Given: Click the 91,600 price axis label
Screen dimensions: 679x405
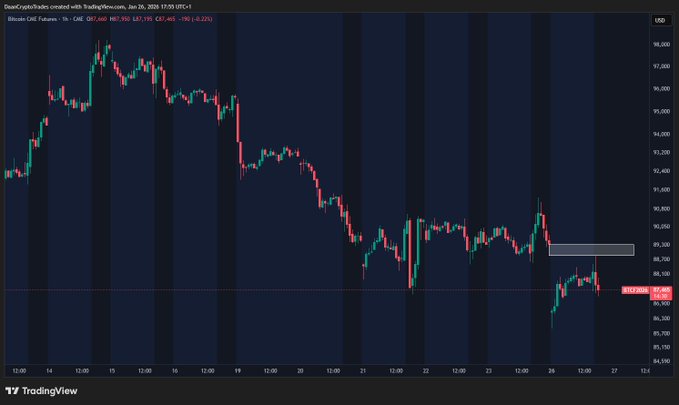Looking at the screenshot, I should click(x=661, y=190).
